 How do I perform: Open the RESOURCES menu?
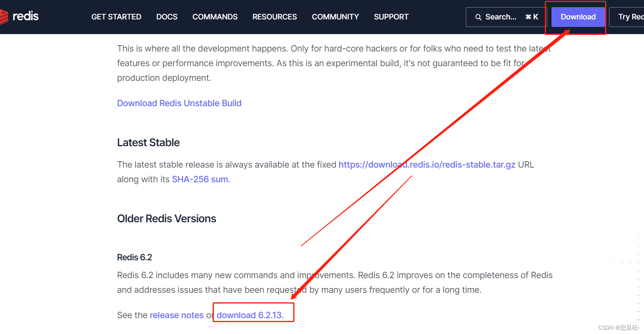pos(275,17)
